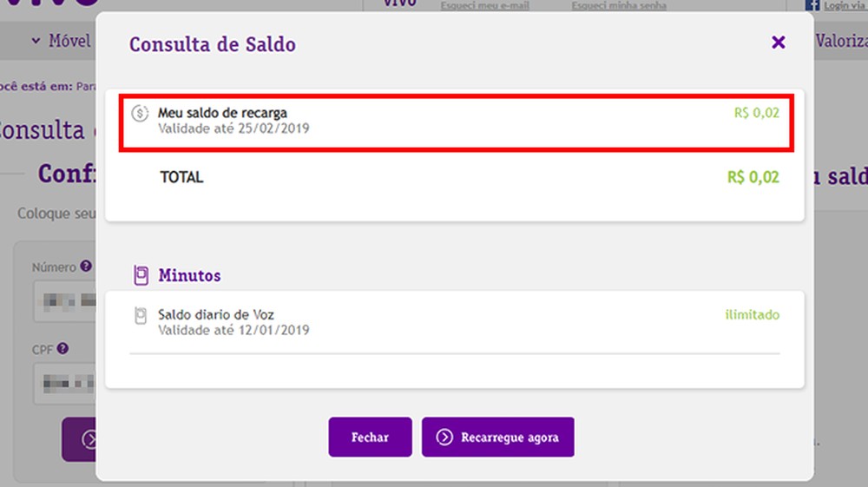This screenshot has height=487, width=868.
Task: Click the phone icon beside Minutos heading
Action: click(x=141, y=275)
